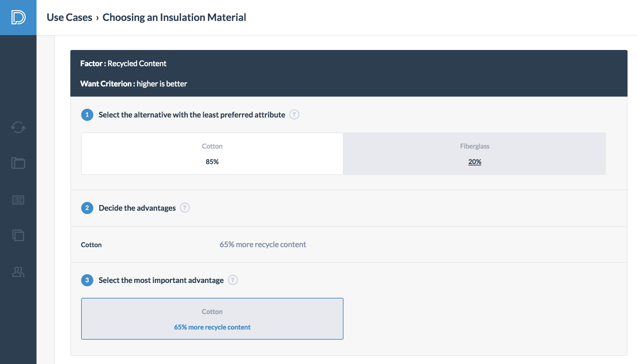The image size is (637, 364).
Task: Choose Cotton 65% more recycle content advantage card
Action: pyautogui.click(x=212, y=319)
